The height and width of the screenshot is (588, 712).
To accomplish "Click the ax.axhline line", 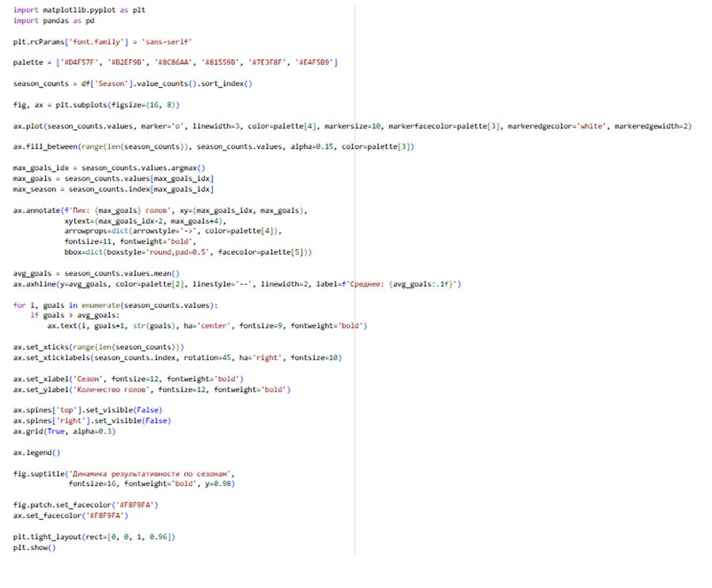I will pyautogui.click(x=237, y=284).
